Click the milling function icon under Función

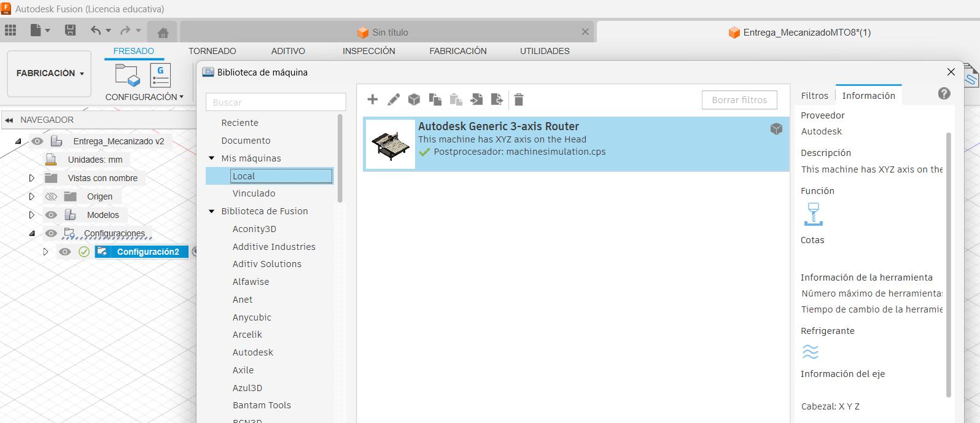pyautogui.click(x=813, y=214)
